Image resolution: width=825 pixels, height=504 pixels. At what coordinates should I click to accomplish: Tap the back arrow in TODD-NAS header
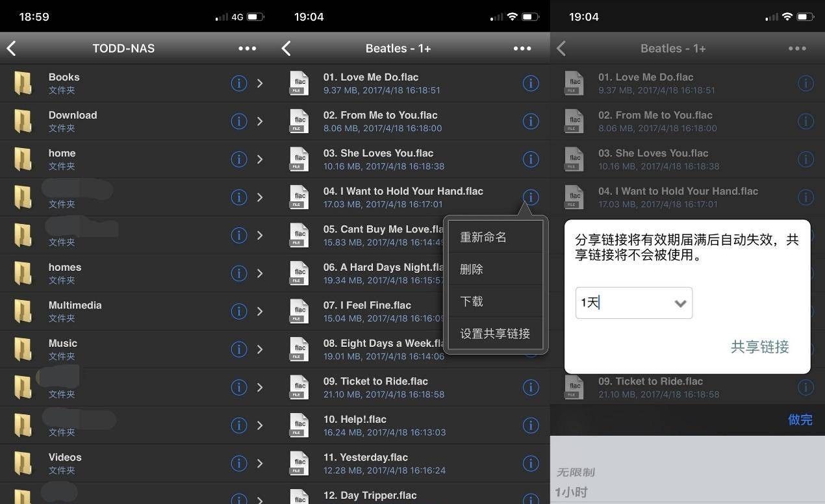click(12, 48)
